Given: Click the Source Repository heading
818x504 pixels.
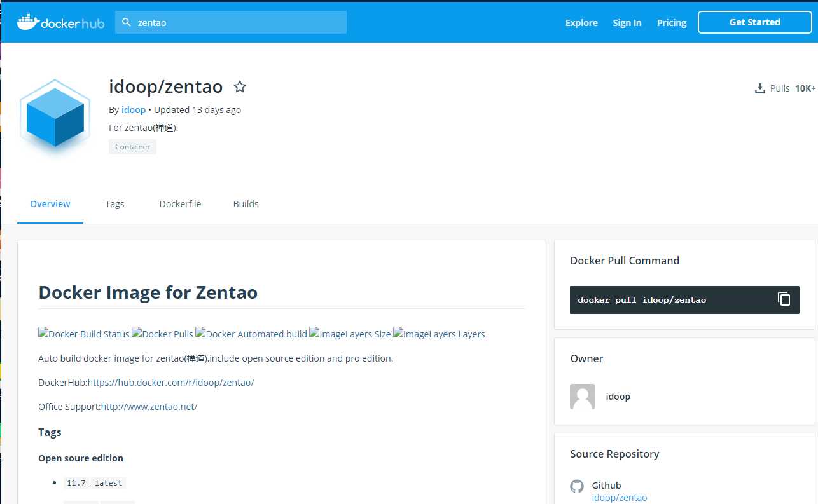Looking at the screenshot, I should coord(614,454).
